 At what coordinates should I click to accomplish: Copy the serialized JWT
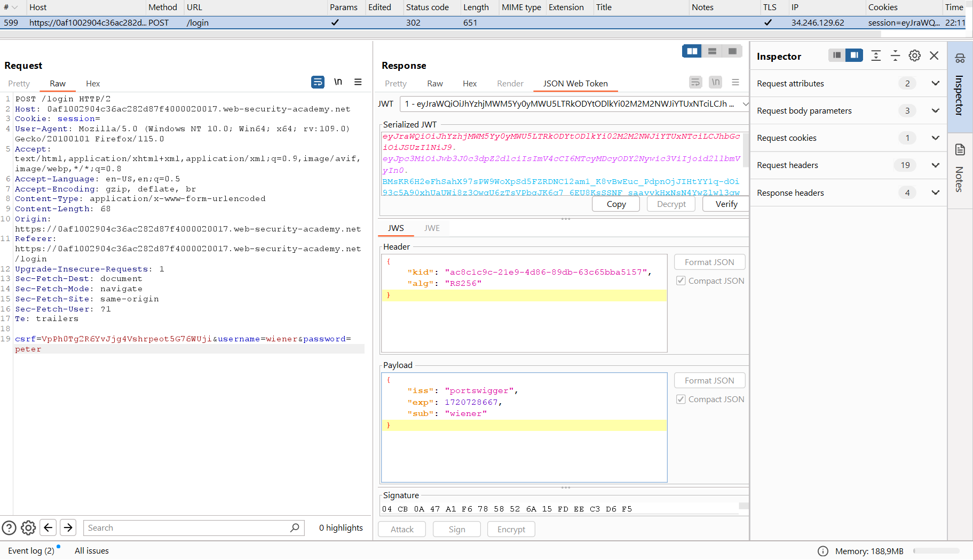tap(616, 204)
